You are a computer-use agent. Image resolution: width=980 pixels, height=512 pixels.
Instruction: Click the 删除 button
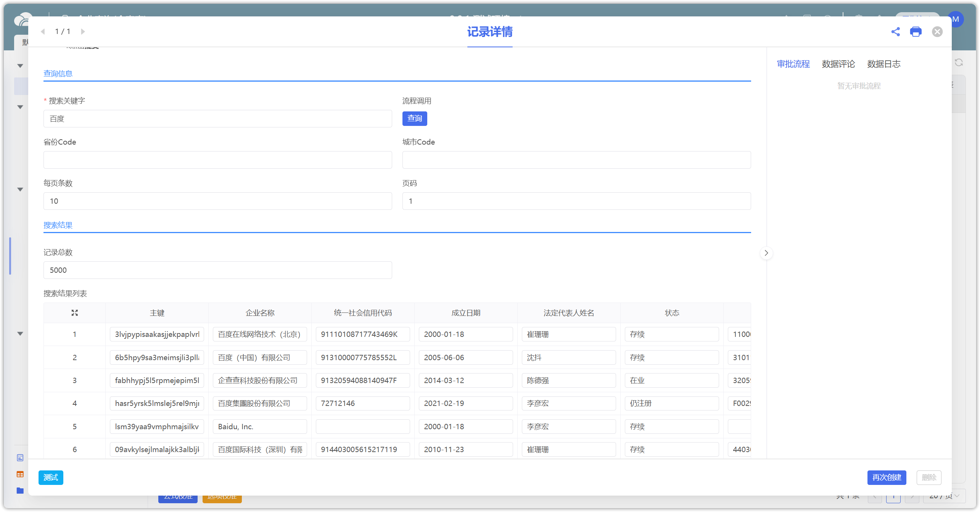tap(929, 478)
